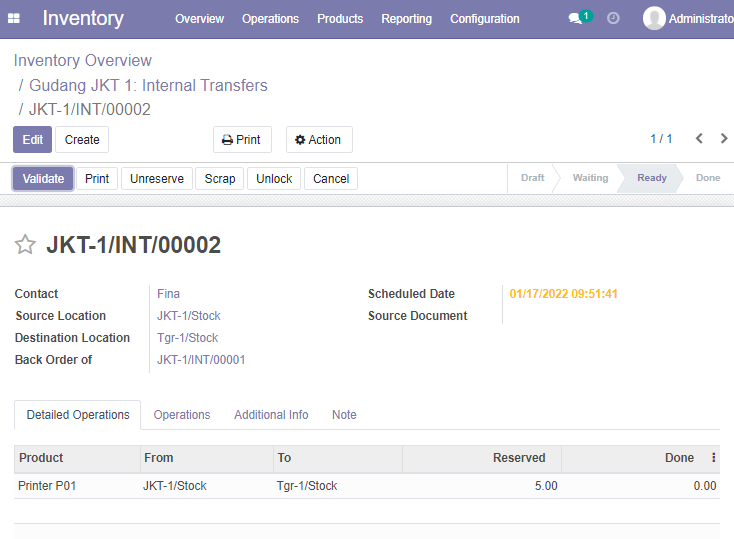Open the activities clock icon
The width and height of the screenshot is (734, 539).
613,18
